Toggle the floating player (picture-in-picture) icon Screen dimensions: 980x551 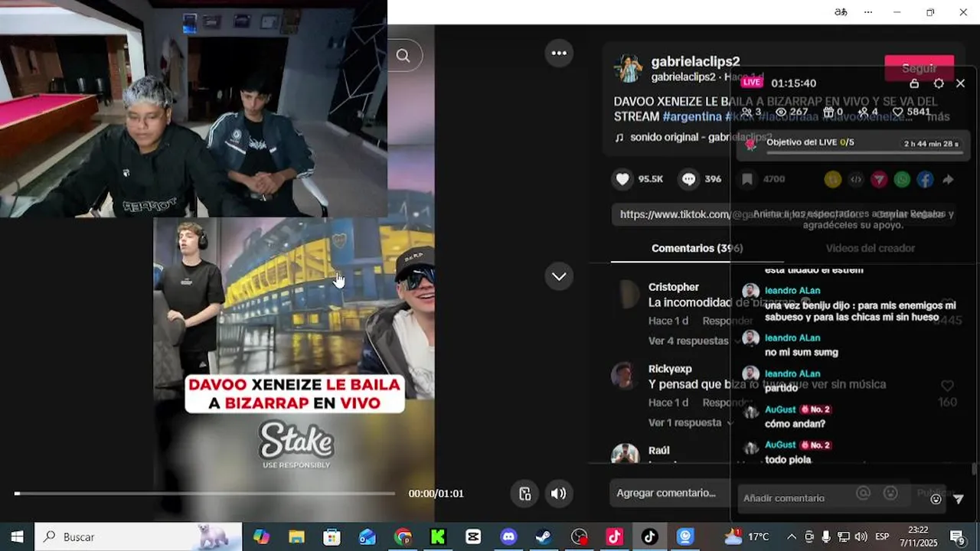(x=524, y=494)
